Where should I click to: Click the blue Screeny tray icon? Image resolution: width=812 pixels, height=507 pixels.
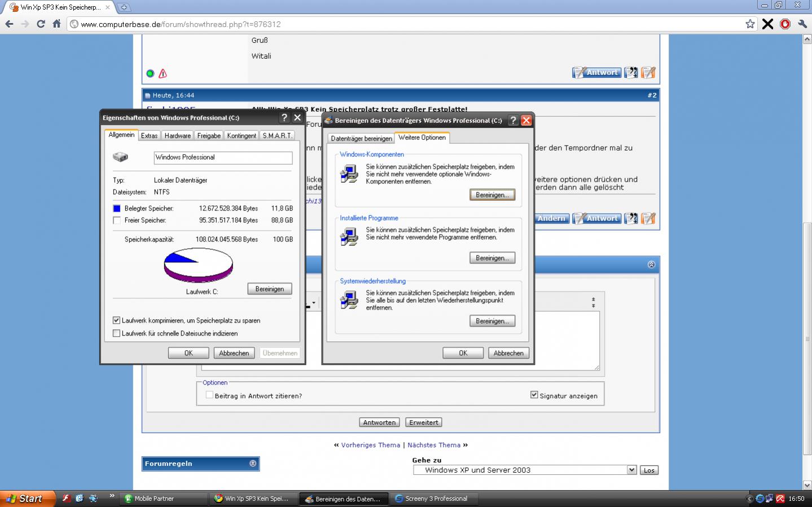[x=760, y=499]
